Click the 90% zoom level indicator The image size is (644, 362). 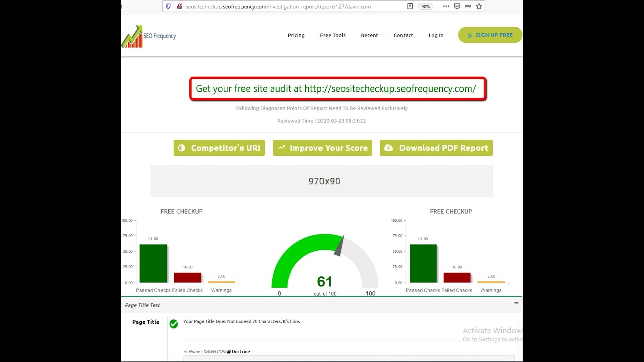tap(426, 6)
